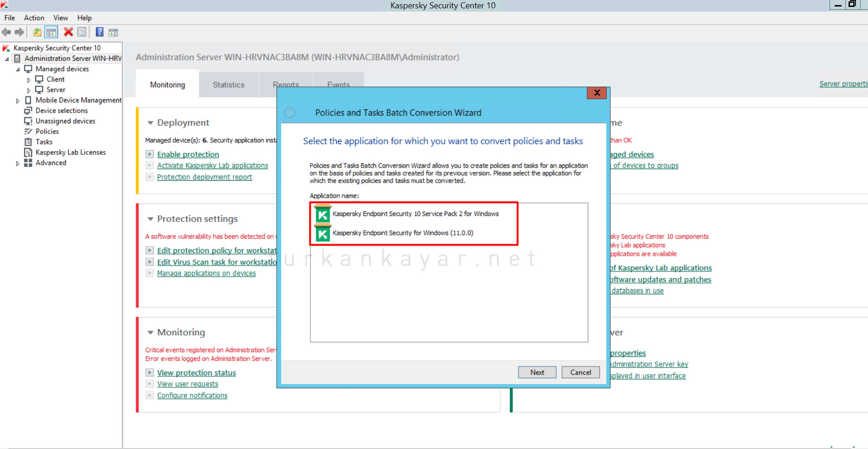Open the Enable protection link

tap(188, 154)
